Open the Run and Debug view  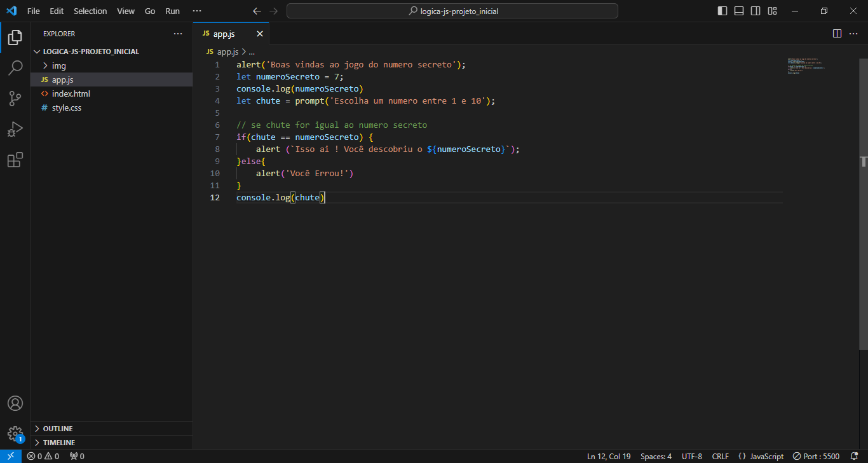coord(15,129)
